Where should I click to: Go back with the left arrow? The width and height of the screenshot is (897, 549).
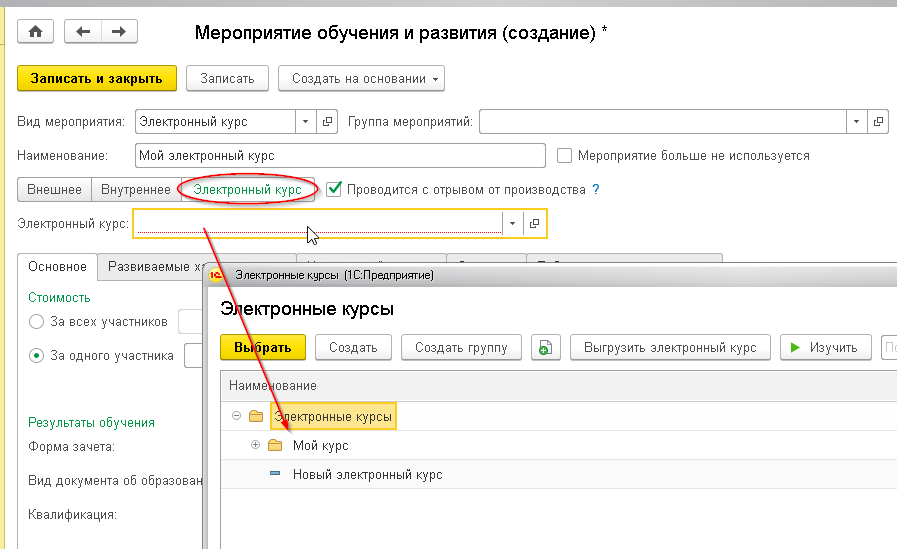point(83,32)
